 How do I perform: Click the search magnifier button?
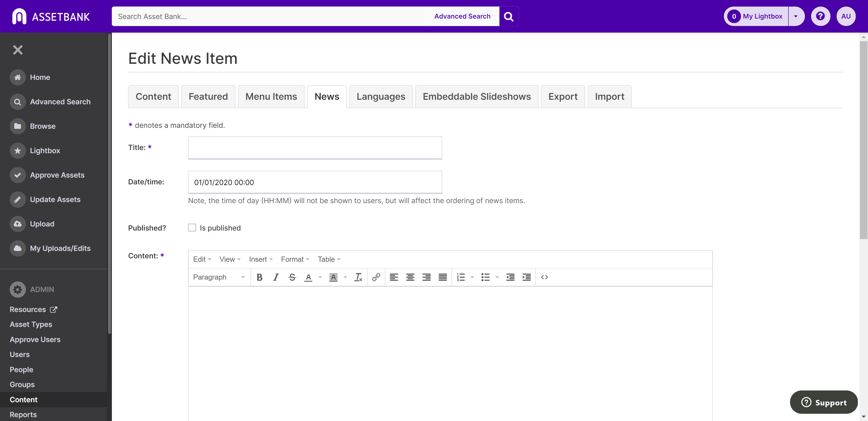[x=509, y=16]
